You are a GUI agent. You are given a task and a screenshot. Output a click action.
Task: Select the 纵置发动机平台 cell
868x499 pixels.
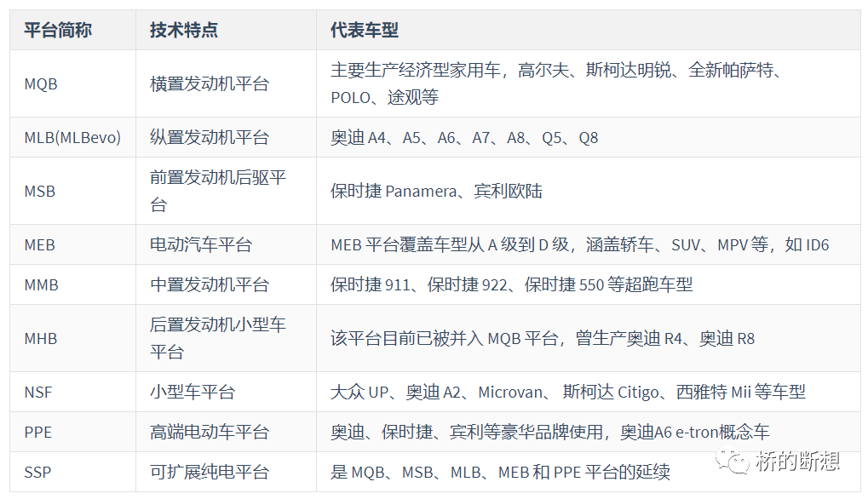point(226,137)
